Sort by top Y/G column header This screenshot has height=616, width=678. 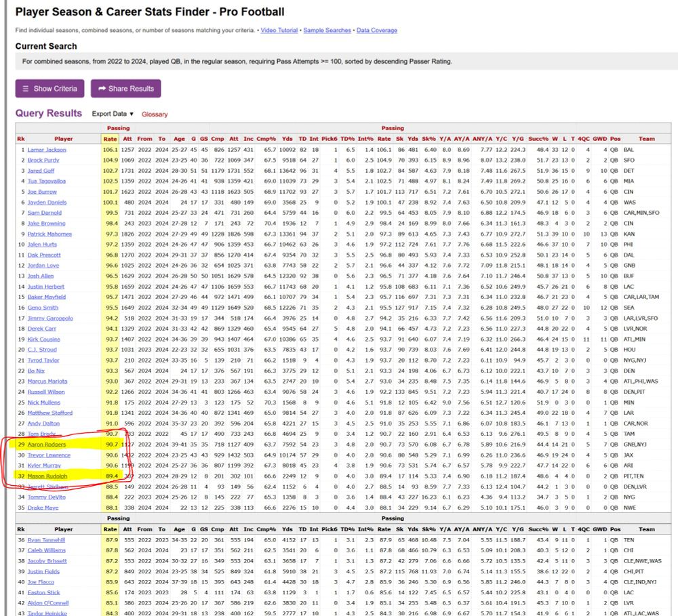point(517,139)
